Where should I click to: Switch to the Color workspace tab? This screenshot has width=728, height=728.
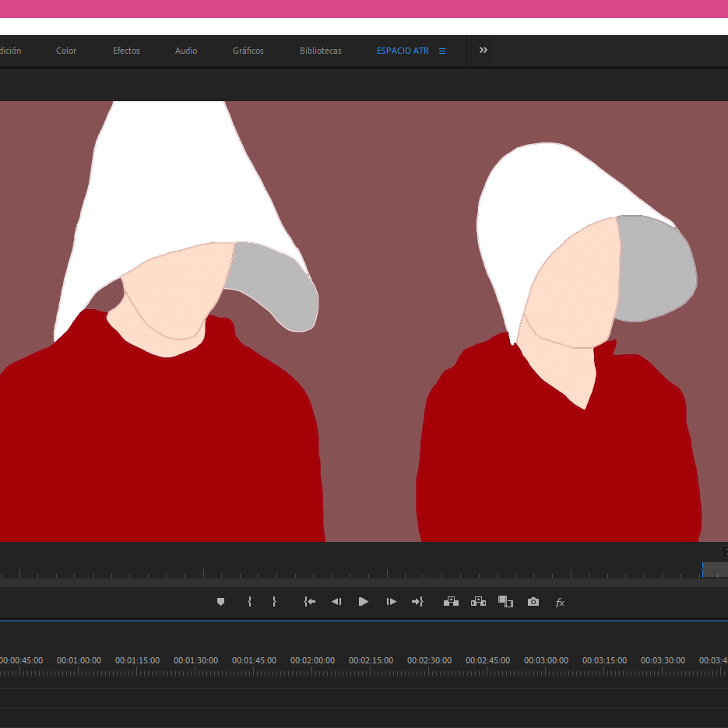tap(66, 51)
